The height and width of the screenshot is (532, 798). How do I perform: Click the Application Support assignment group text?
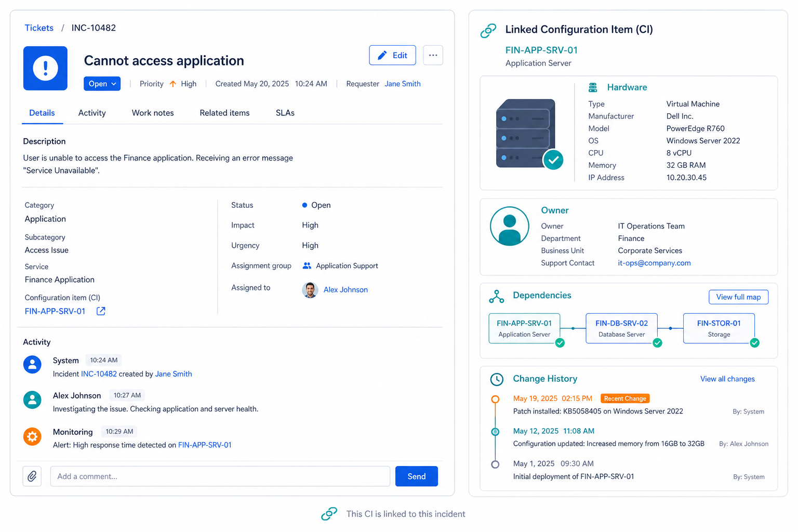click(x=347, y=266)
